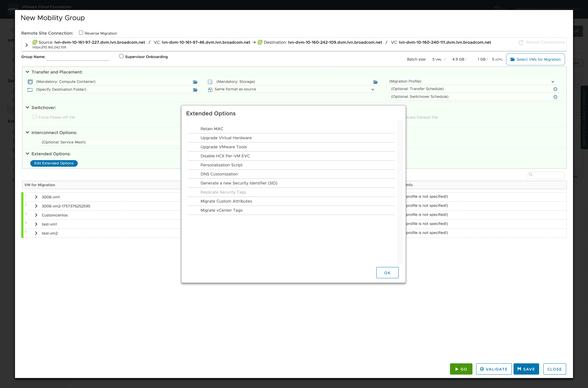Open Same format as source dropdown
Viewport: 588px width, 388px height.
tap(372, 90)
